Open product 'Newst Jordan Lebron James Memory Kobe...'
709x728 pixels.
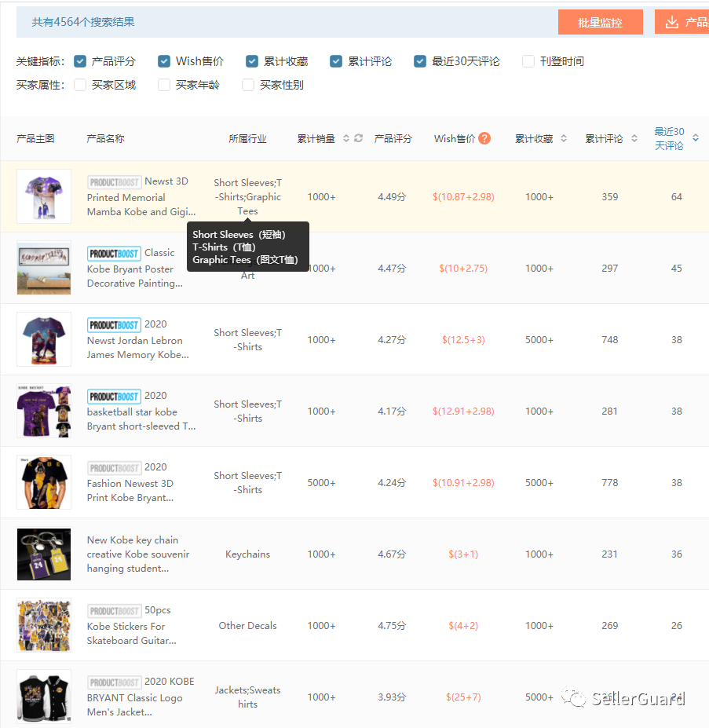click(x=138, y=348)
